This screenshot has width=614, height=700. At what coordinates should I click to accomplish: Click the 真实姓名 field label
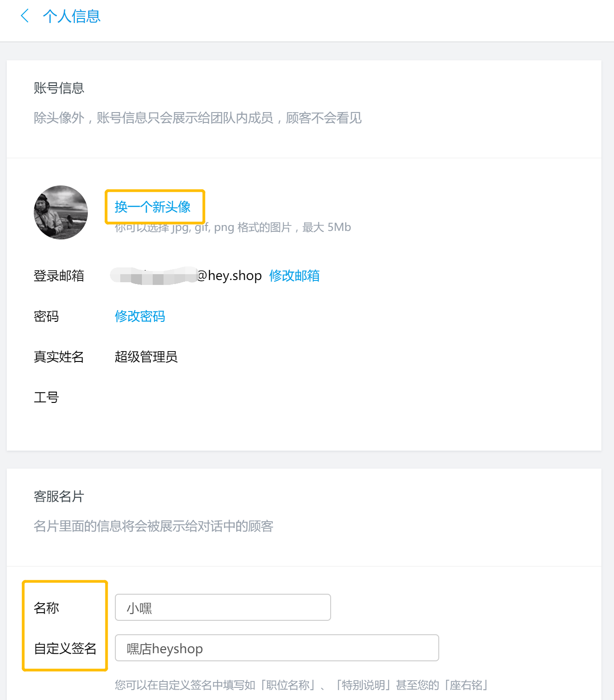click(x=59, y=357)
